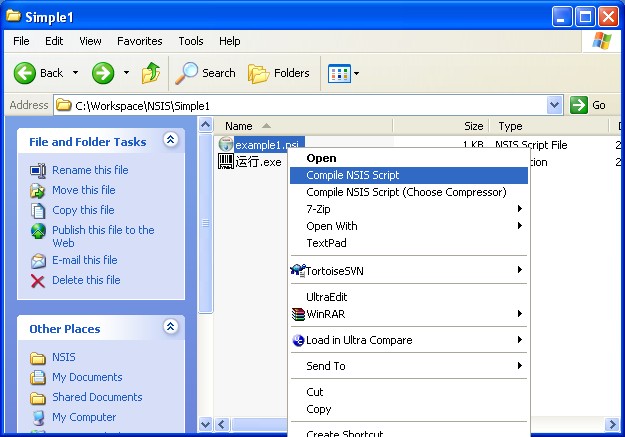Screen dimensions: 625x437
Task: Click the My Documents icon
Action: point(38,378)
